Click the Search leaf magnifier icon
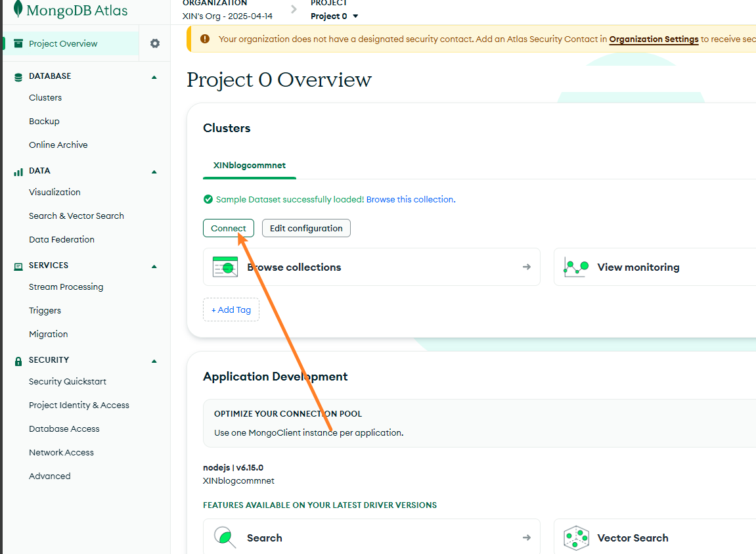756x554 pixels. [x=225, y=538]
